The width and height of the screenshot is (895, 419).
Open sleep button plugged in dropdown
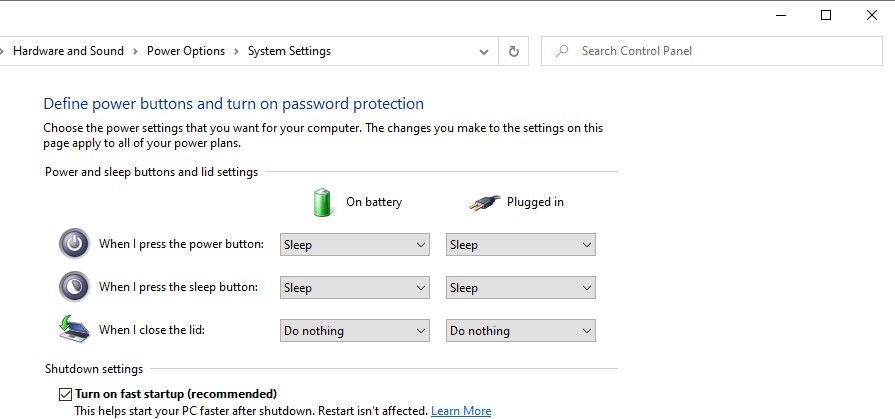click(520, 288)
